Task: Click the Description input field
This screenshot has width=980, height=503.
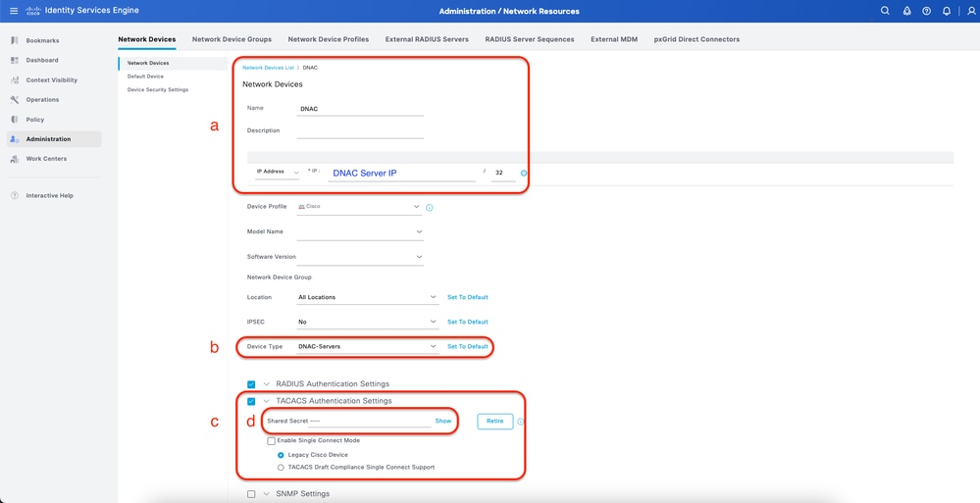Action: pos(360,131)
